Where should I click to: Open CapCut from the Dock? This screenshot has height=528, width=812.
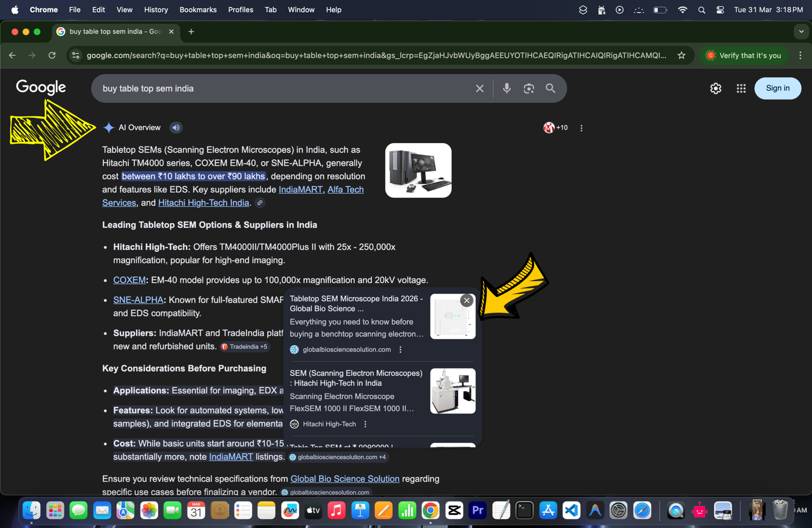click(454, 510)
